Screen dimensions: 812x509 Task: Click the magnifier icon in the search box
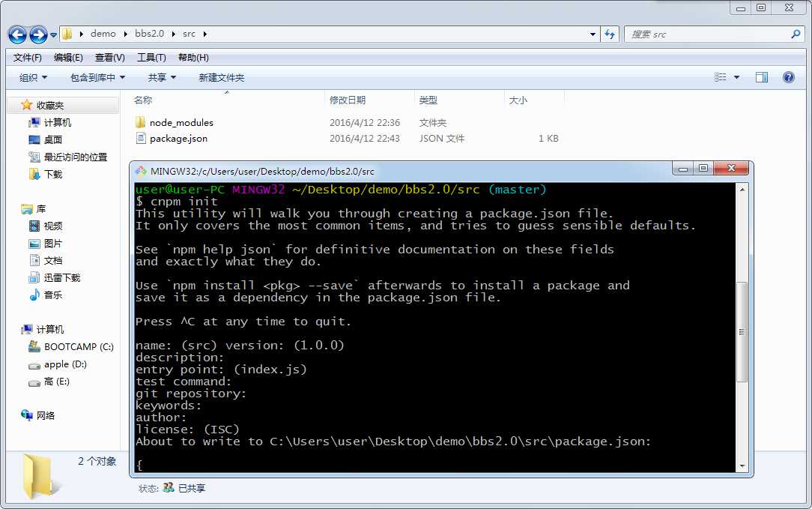coord(796,34)
